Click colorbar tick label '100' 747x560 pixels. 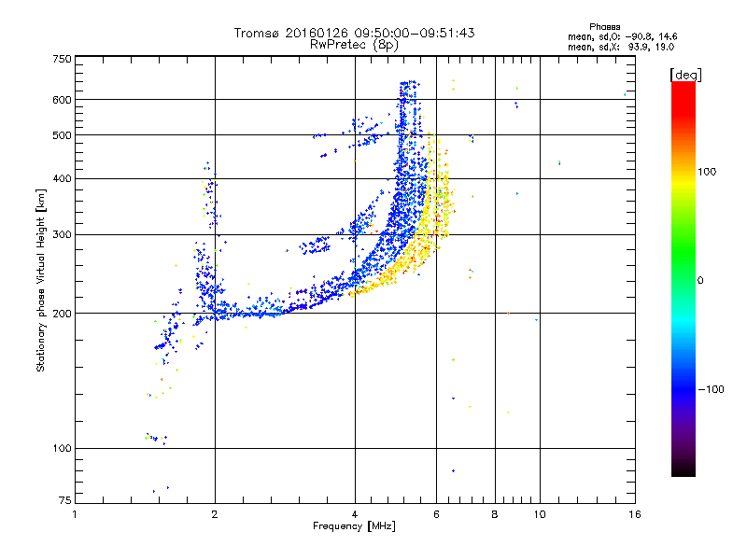point(707,172)
